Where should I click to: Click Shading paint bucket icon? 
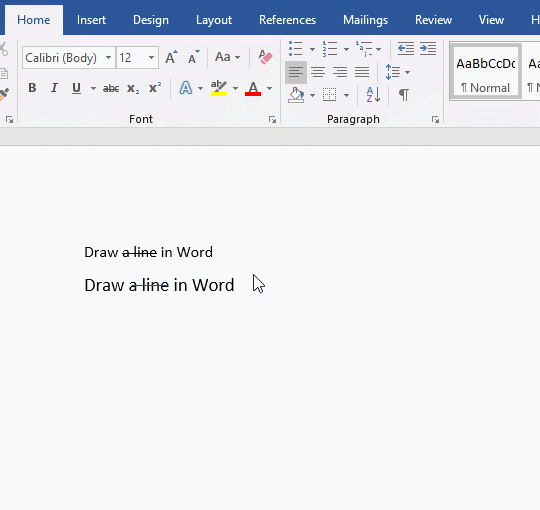(296, 95)
